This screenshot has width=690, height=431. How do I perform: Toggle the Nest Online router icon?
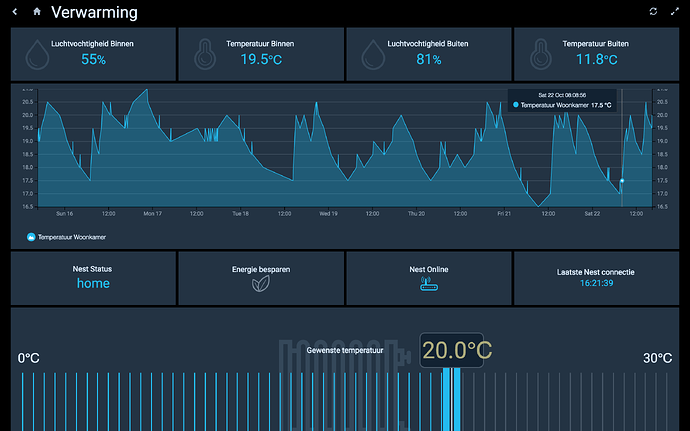429,284
